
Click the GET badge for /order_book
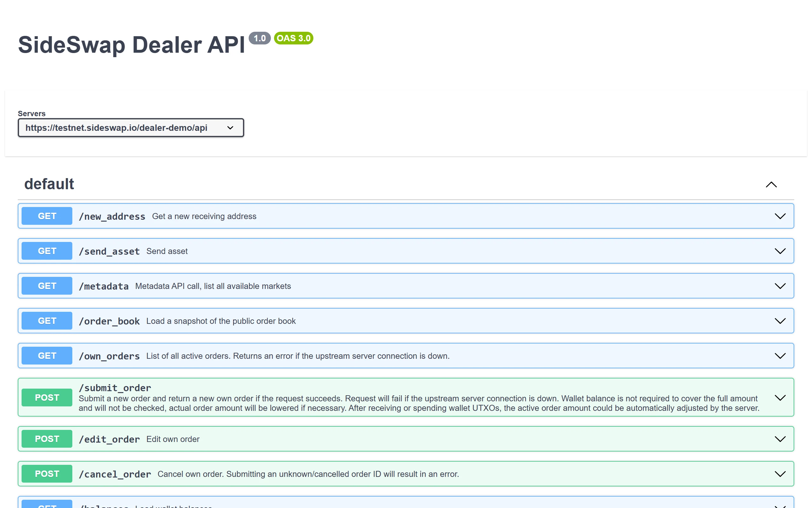[47, 321]
